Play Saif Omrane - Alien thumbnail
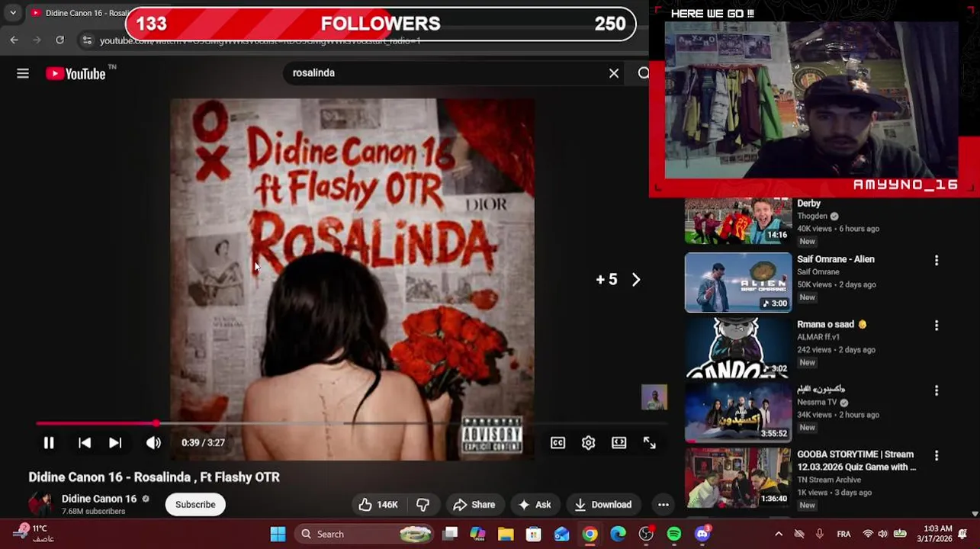Viewport: 980px width, 549px height. pyautogui.click(x=738, y=283)
